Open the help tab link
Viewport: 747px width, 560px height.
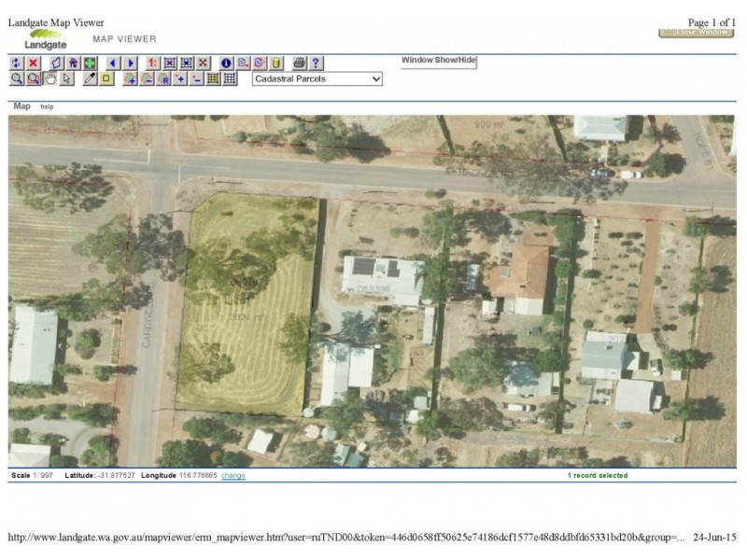(x=47, y=107)
